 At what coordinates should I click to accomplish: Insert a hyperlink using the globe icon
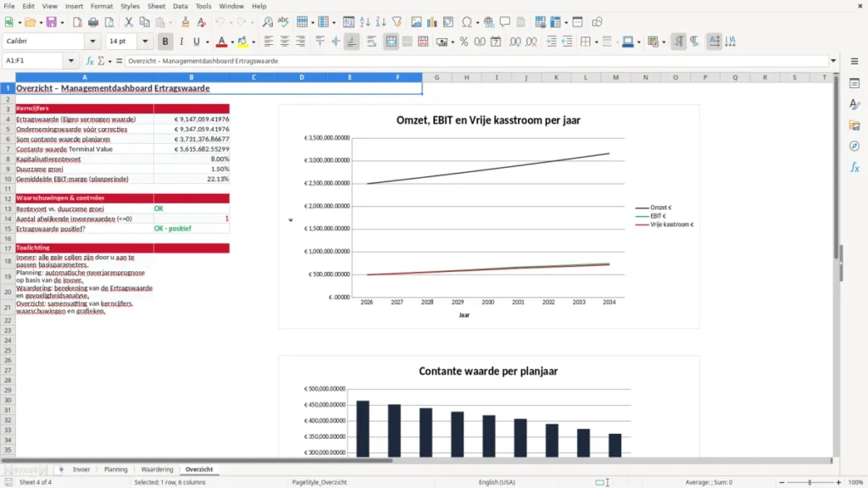pyautogui.click(x=489, y=22)
